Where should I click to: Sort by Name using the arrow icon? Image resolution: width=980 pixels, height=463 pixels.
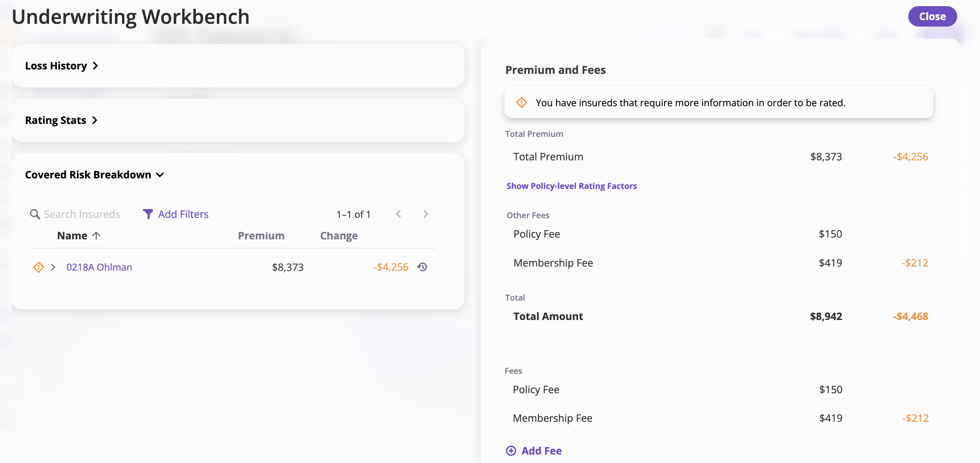coord(96,236)
